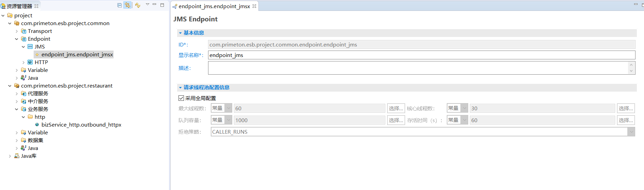644x190 pixels.
Task: Click the refresh arrows icon in explorer toolbar
Action: coord(137,5)
